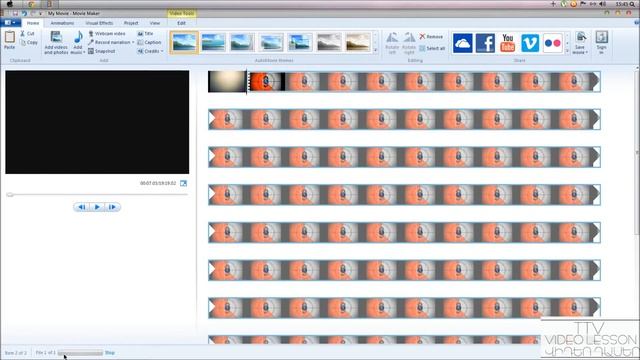640x360 pixels.
Task: Select the first AutoMovie theme thumbnail
Action: coord(184,42)
